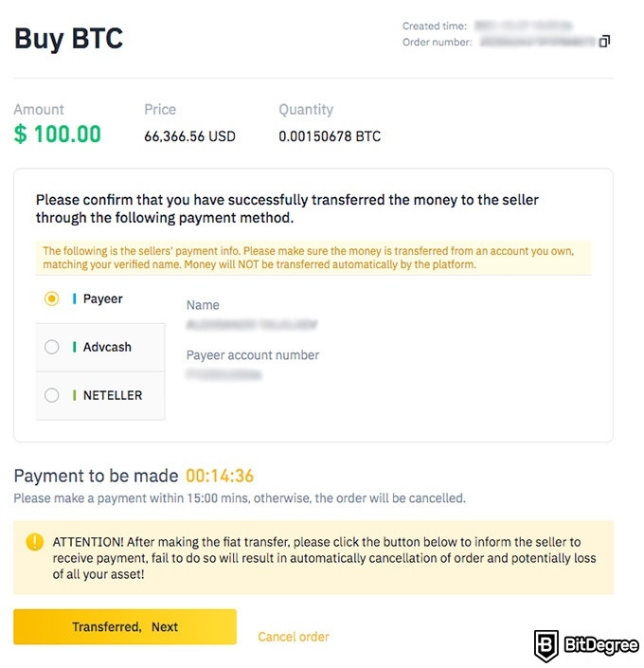The width and height of the screenshot is (644, 668).
Task: Click the BitDegree shield logo
Action: click(x=546, y=645)
